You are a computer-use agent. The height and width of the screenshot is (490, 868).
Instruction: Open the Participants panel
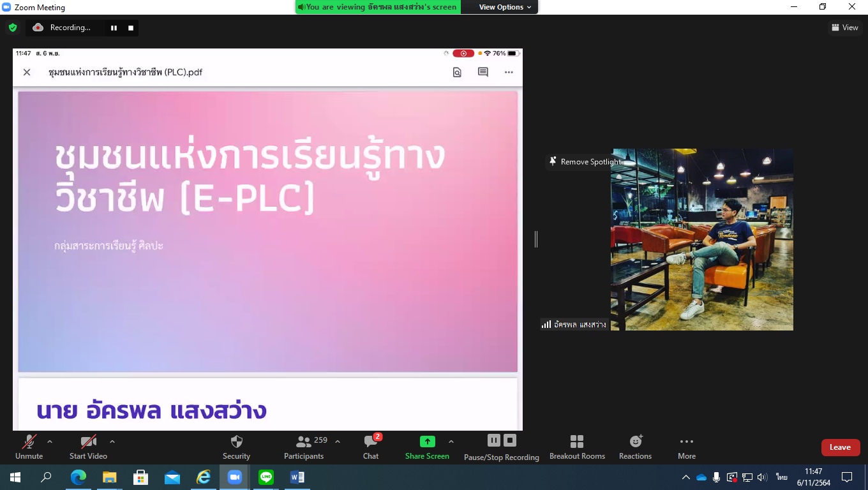pos(304,447)
